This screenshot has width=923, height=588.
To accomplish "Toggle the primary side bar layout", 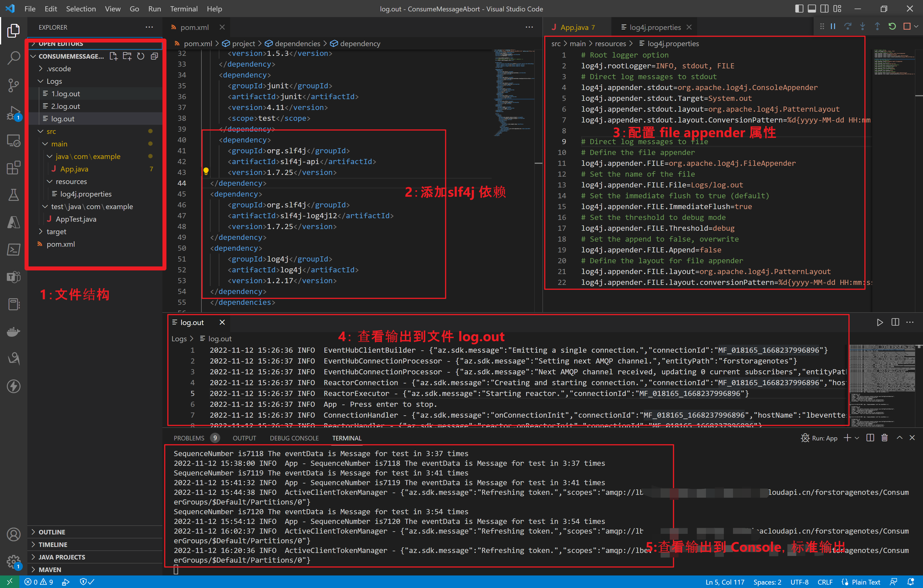I will 799,9.
